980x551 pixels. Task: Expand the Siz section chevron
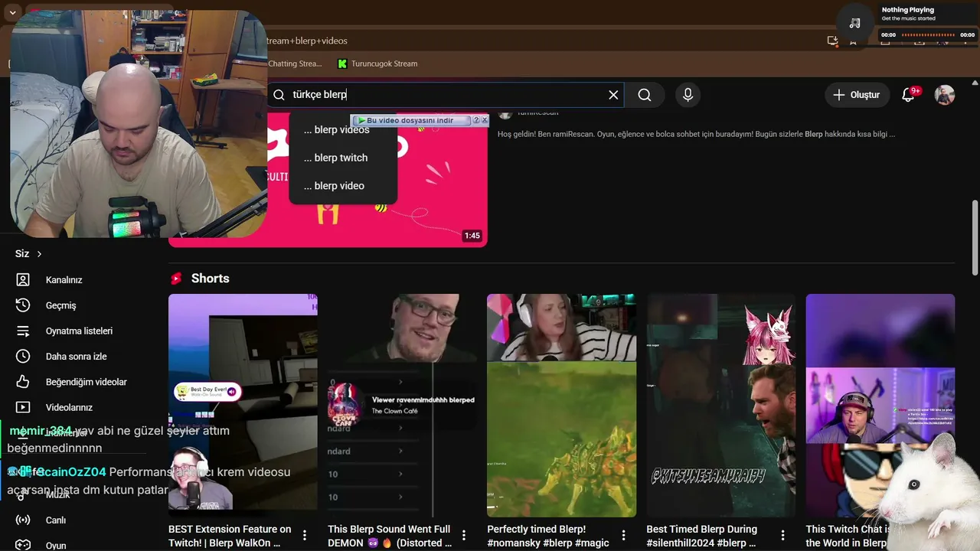pos(39,254)
